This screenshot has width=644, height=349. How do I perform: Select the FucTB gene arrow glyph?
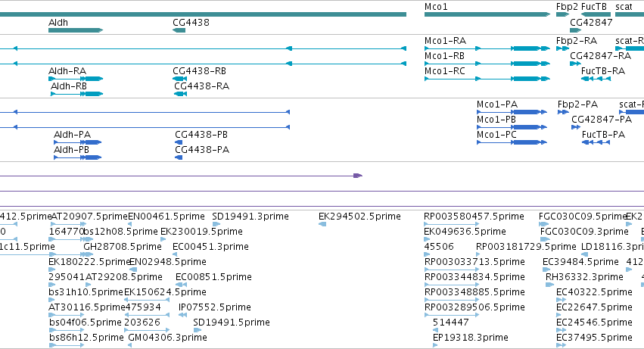[x=596, y=14]
